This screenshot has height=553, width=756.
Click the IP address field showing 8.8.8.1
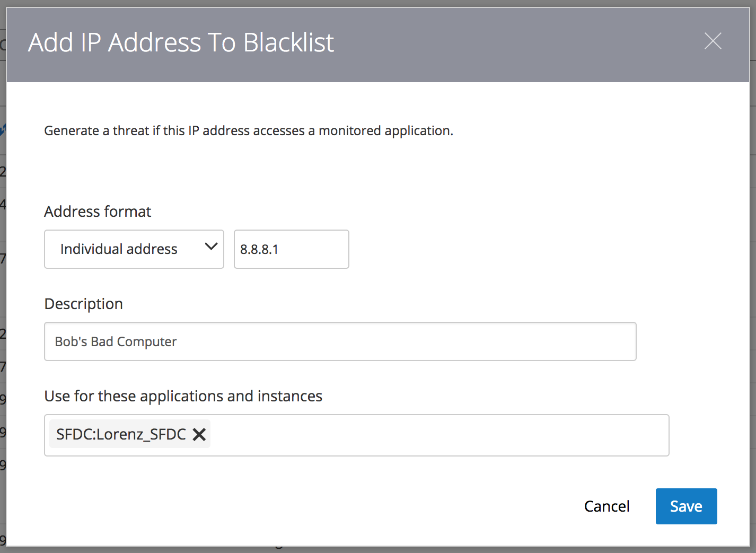292,249
